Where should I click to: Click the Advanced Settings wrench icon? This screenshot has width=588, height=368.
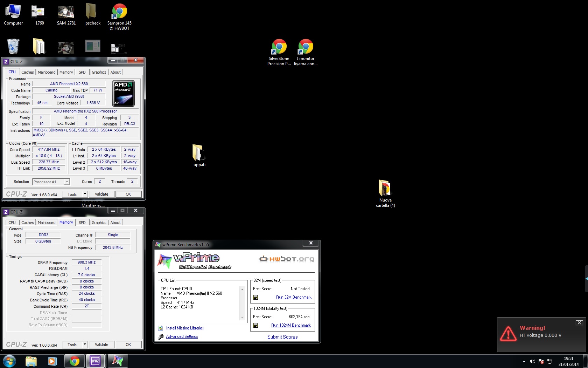[x=161, y=336]
